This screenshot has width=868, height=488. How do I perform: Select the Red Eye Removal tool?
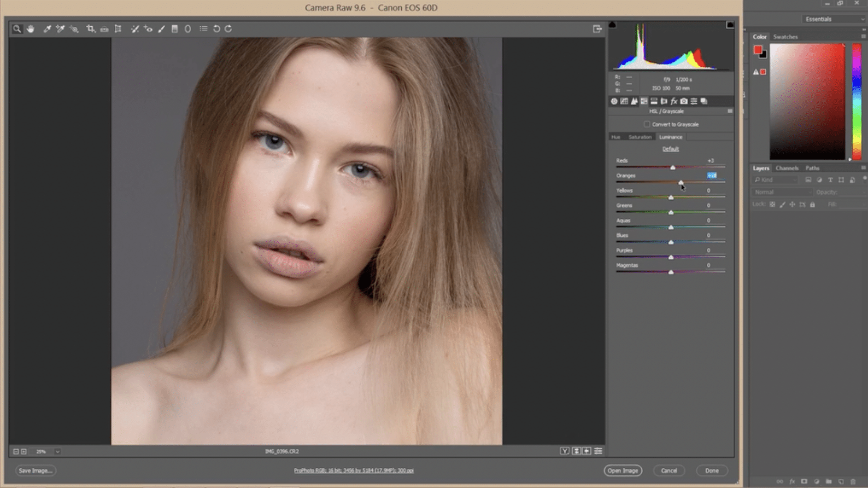pos(148,28)
